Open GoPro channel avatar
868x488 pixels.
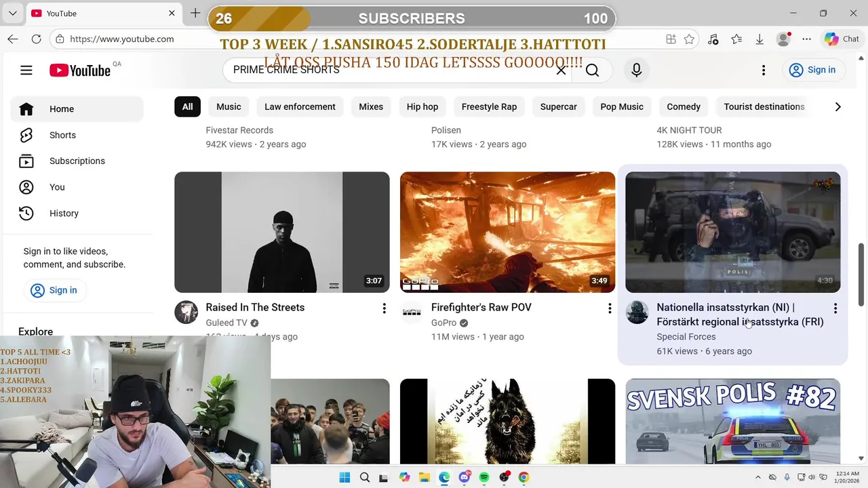coord(412,312)
